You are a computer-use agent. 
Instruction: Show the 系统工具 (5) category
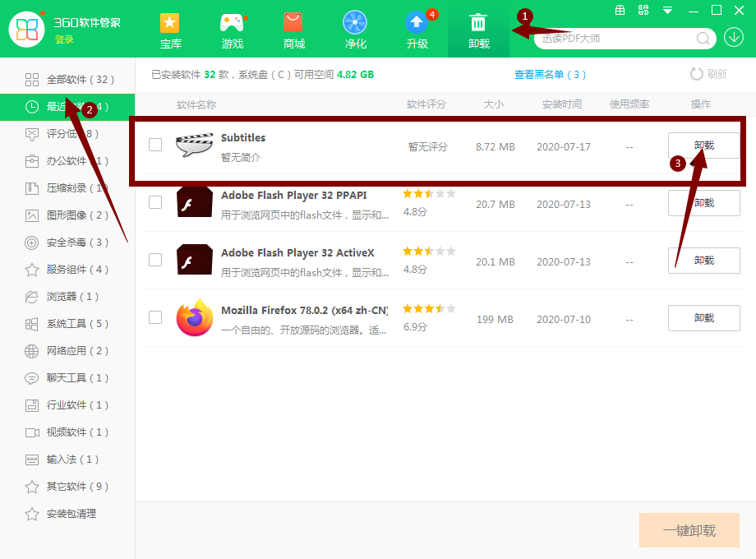(67, 324)
